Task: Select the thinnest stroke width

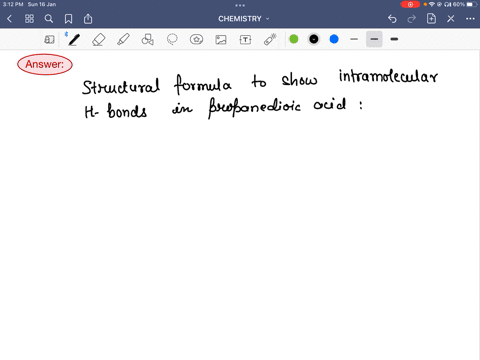Action: [354, 39]
